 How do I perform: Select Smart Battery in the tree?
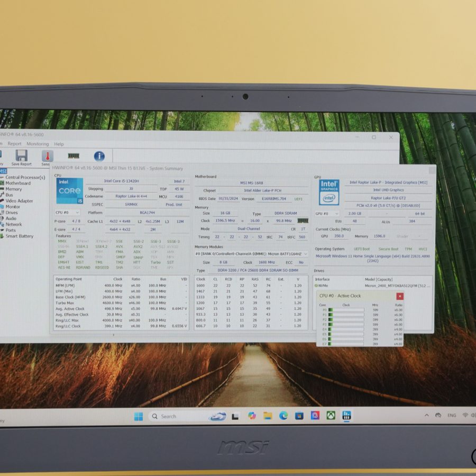pos(20,236)
